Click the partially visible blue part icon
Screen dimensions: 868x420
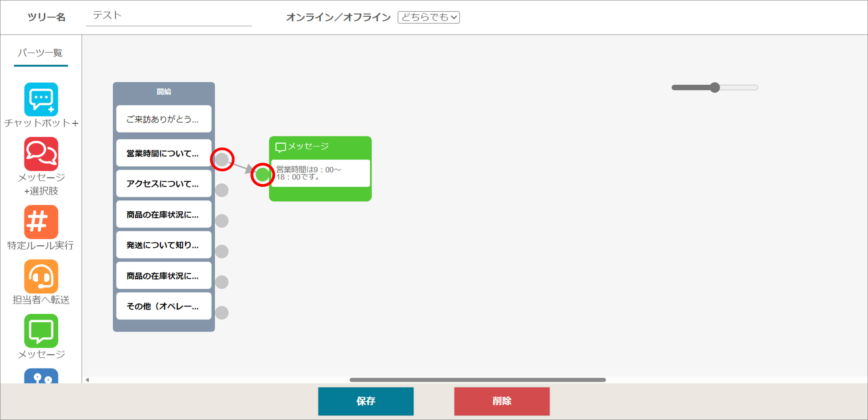[41, 376]
